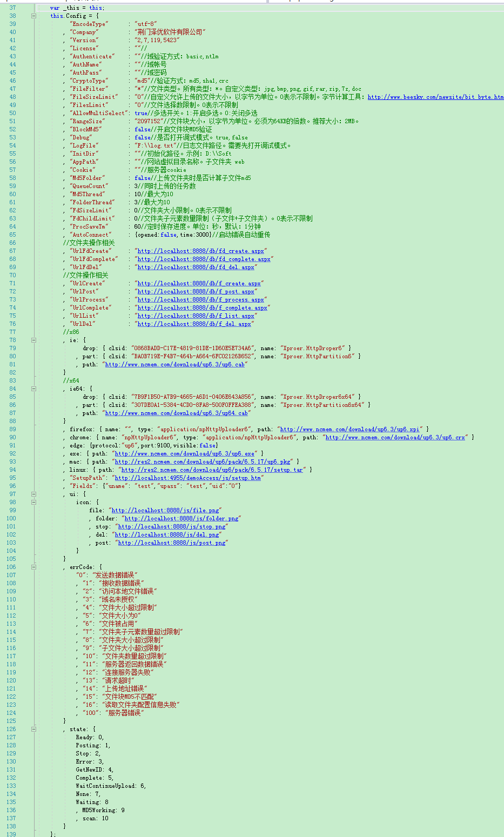Click the up64.cab download link
The image size is (504, 837).
[x=176, y=413]
